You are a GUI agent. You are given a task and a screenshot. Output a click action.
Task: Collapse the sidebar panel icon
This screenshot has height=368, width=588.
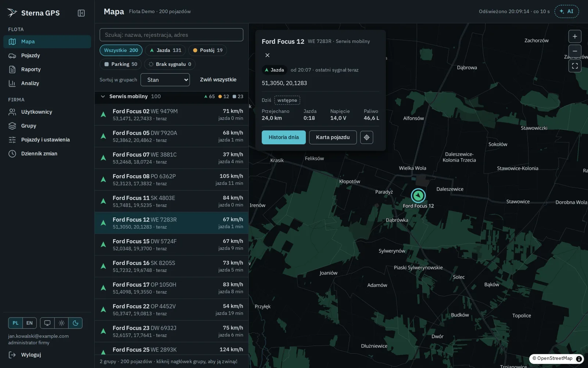tap(81, 13)
